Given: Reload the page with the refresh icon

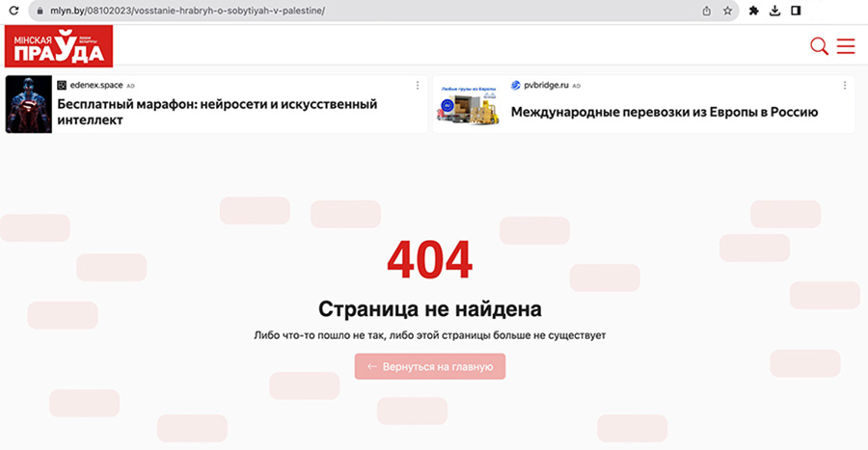Looking at the screenshot, I should point(14,11).
